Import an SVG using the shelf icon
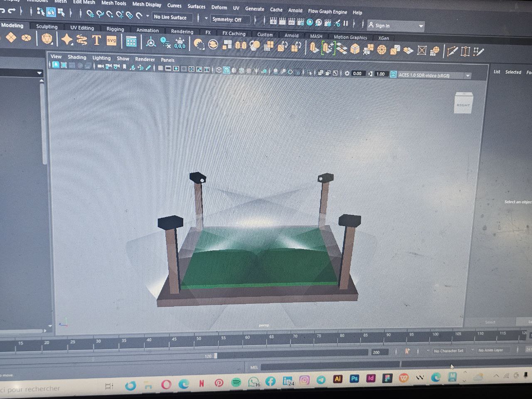532x399 pixels. tap(111, 41)
